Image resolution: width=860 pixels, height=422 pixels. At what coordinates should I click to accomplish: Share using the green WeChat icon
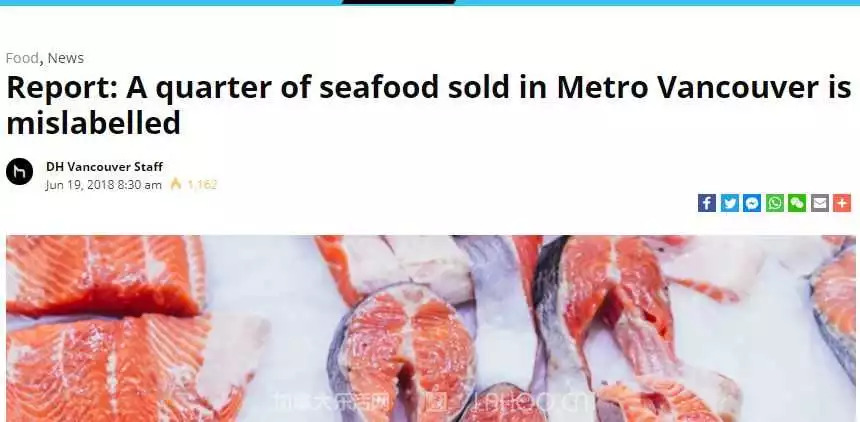pos(797,203)
